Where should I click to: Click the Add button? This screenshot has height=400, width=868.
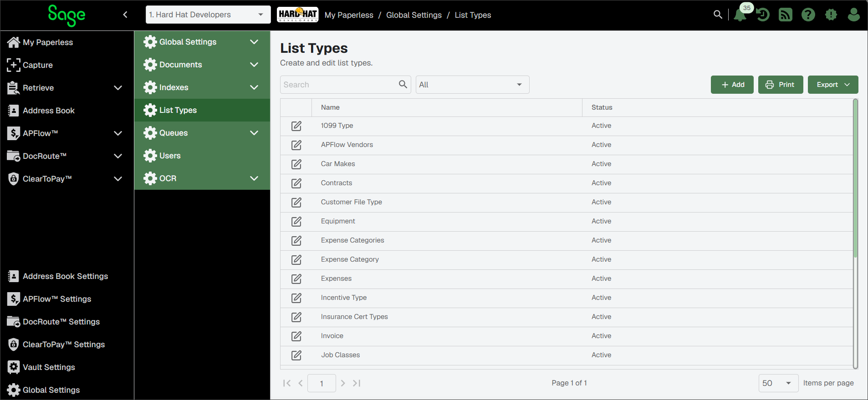pyautogui.click(x=732, y=85)
